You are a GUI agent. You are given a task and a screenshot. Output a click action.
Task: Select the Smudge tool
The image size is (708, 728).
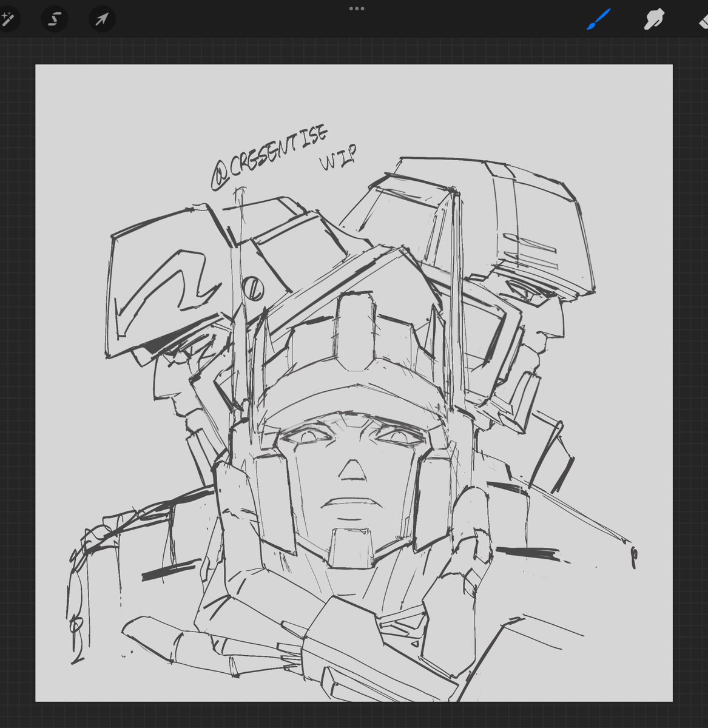tap(653, 20)
